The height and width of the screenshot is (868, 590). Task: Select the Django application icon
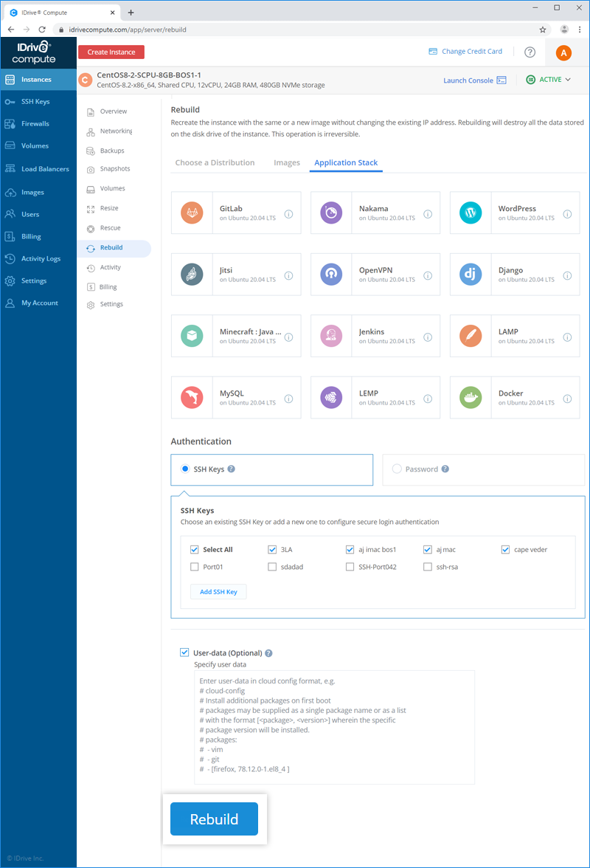471,274
